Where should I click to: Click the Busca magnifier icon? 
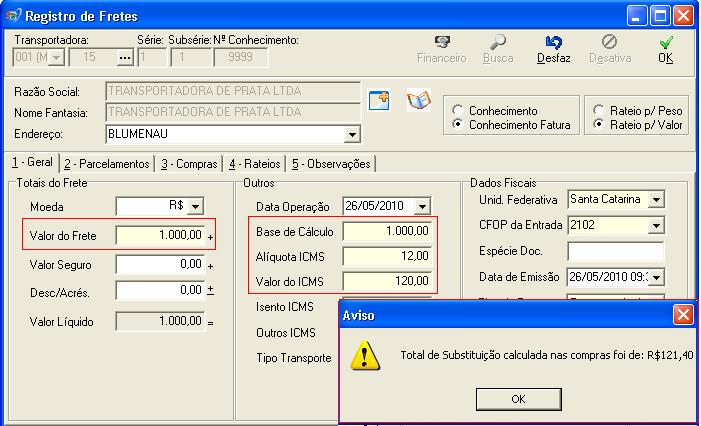[x=498, y=43]
